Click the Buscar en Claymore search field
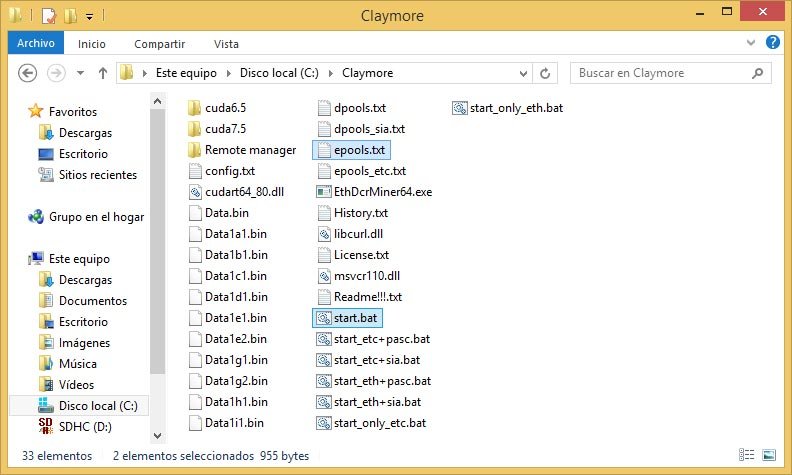The image size is (792, 475). 670,73
